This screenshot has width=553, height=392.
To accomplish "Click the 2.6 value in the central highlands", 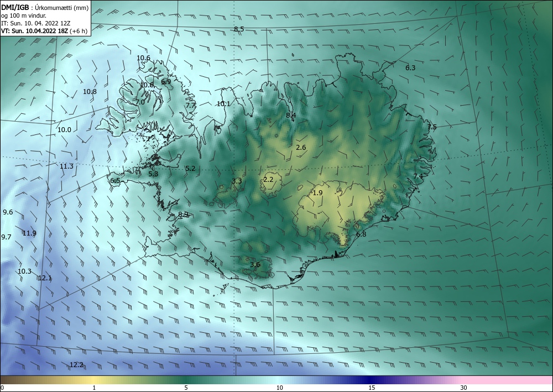I will coord(301,148).
